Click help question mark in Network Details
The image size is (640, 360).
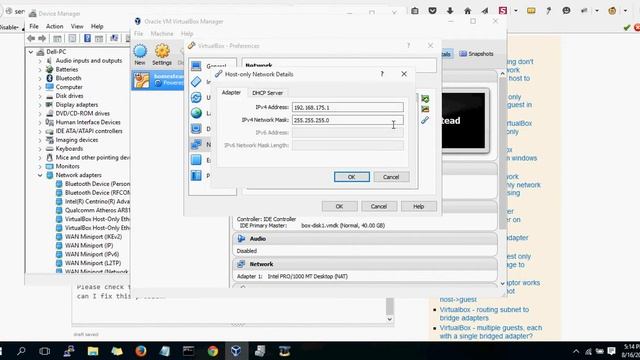[x=382, y=74]
